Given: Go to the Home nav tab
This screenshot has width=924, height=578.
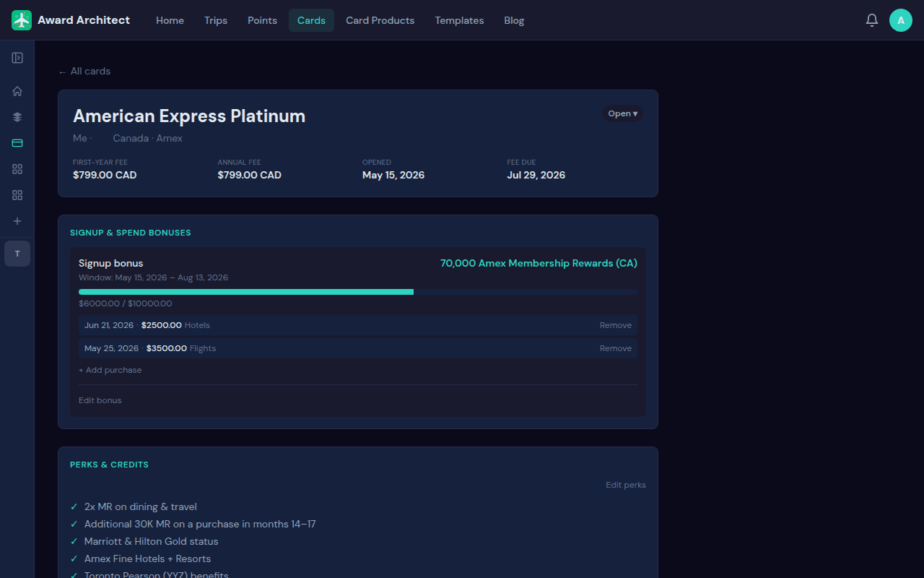Looking at the screenshot, I should click(170, 20).
